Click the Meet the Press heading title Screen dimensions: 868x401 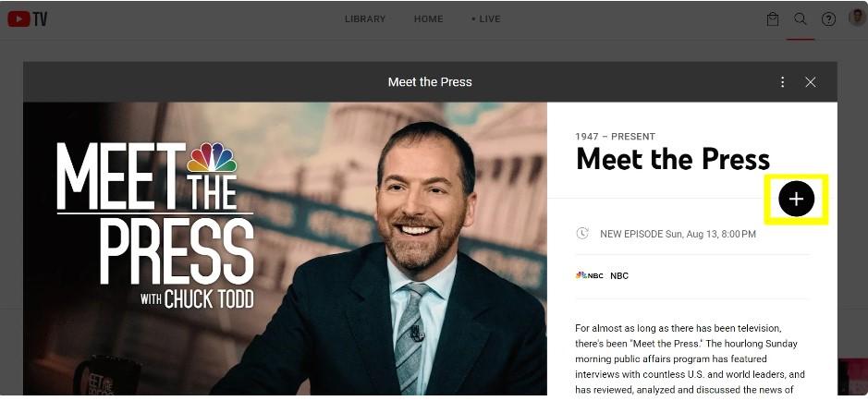pyautogui.click(x=673, y=159)
